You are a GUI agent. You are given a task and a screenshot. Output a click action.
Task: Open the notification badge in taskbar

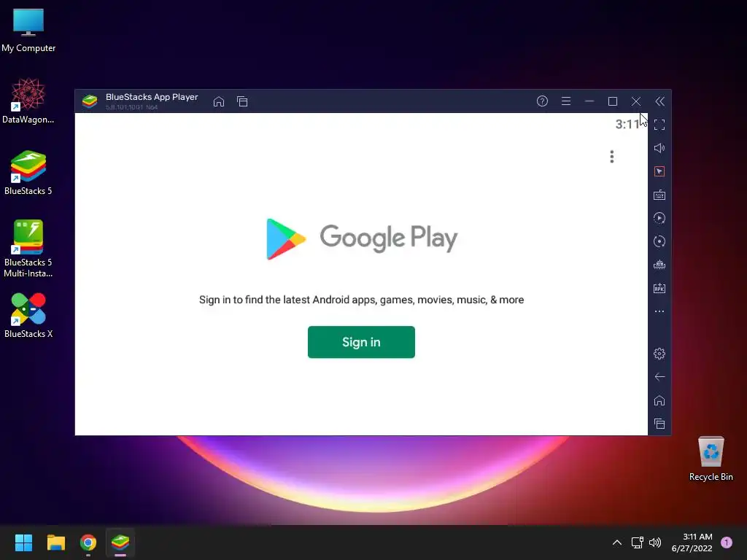point(727,542)
